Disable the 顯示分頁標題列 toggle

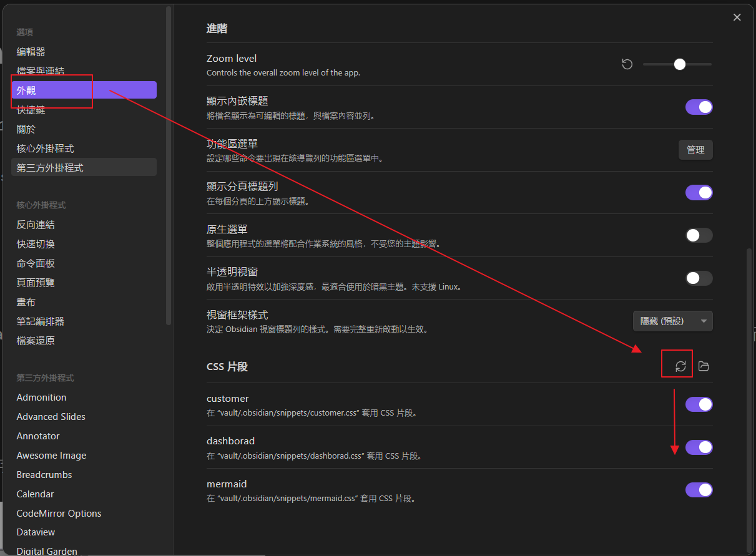pyautogui.click(x=699, y=193)
